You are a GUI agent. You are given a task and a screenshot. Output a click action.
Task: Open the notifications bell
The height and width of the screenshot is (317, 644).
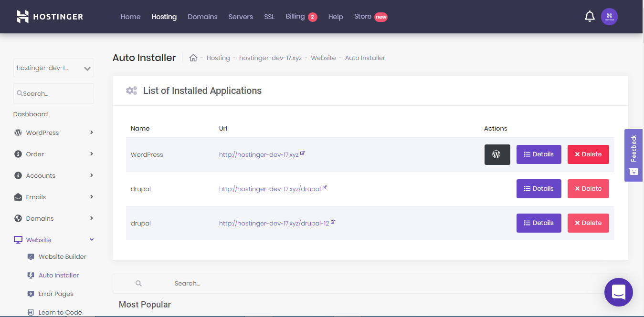(x=590, y=17)
